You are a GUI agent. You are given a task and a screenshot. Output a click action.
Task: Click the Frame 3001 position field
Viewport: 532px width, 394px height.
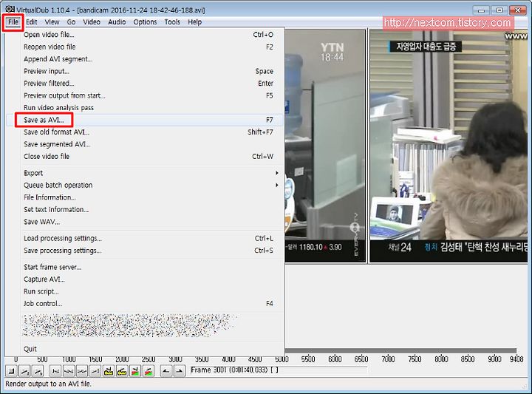(x=279, y=370)
